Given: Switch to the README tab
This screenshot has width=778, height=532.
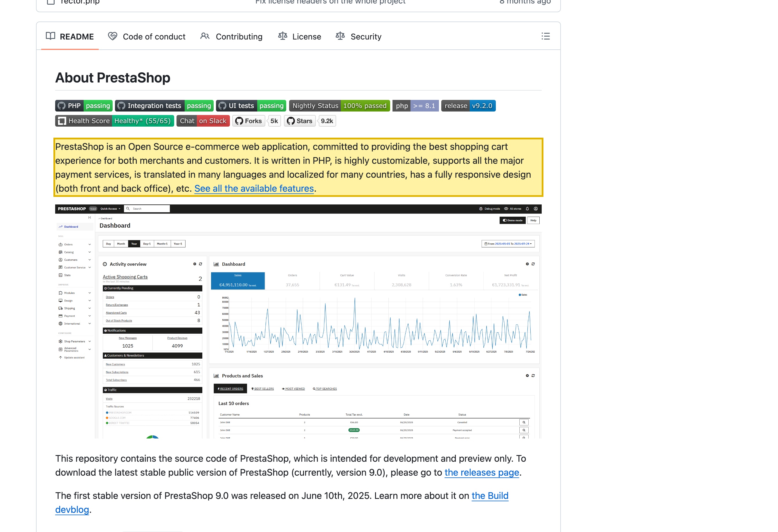Looking at the screenshot, I should (70, 37).
